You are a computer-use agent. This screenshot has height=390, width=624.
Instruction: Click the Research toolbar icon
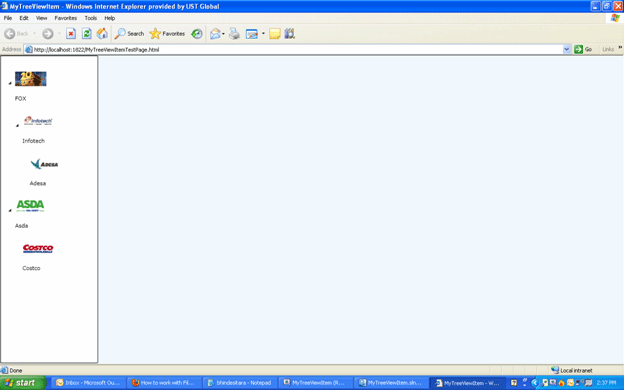pos(290,34)
